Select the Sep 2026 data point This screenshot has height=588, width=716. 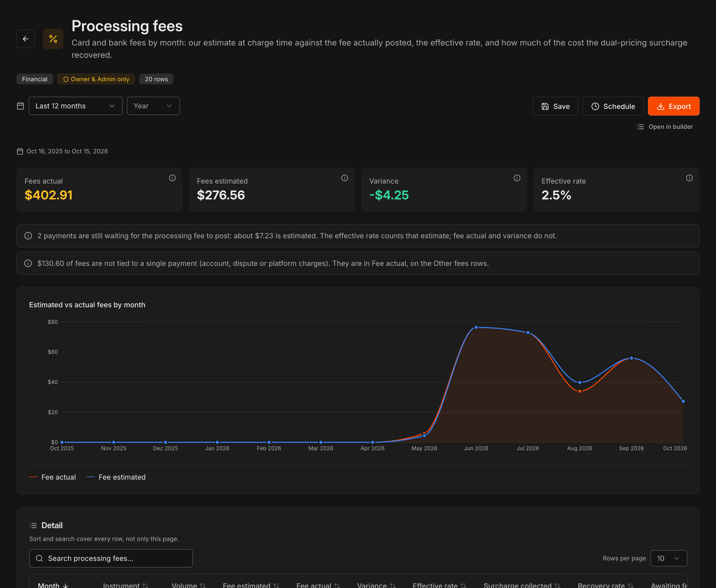click(631, 358)
